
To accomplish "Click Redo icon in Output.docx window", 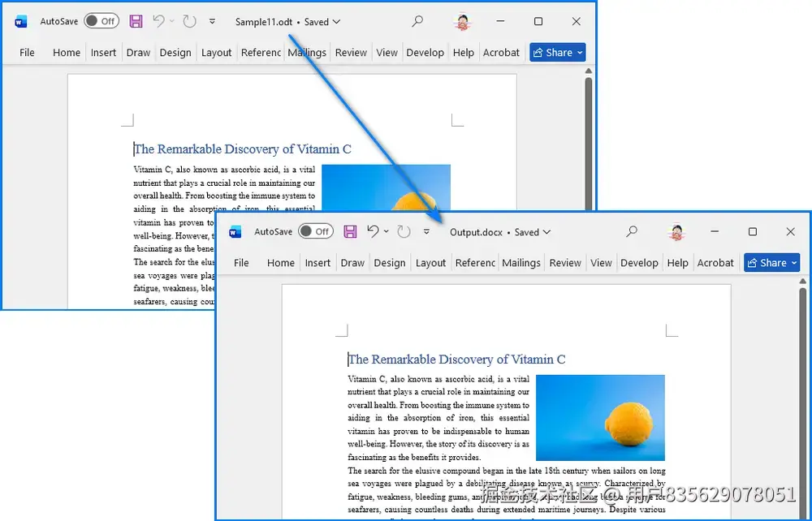I will coord(404,231).
